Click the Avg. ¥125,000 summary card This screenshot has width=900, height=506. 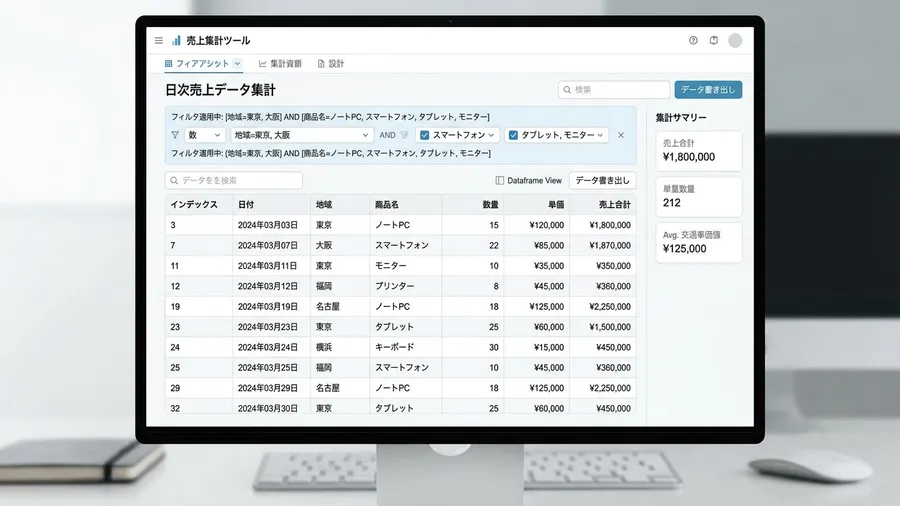tap(699, 243)
